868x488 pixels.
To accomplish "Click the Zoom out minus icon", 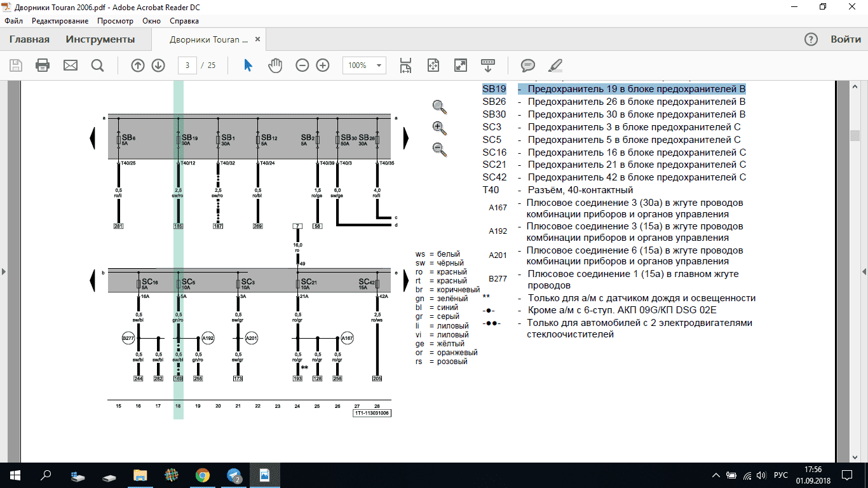I will tap(302, 65).
